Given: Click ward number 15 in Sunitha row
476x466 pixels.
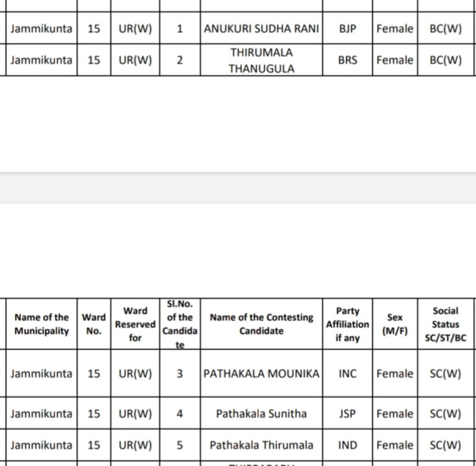Looking at the screenshot, I should click(94, 413).
